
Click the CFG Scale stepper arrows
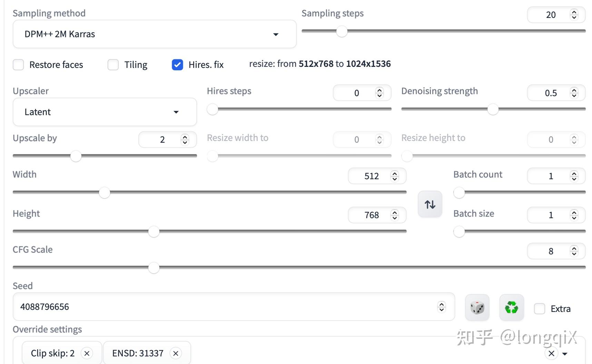coord(574,251)
